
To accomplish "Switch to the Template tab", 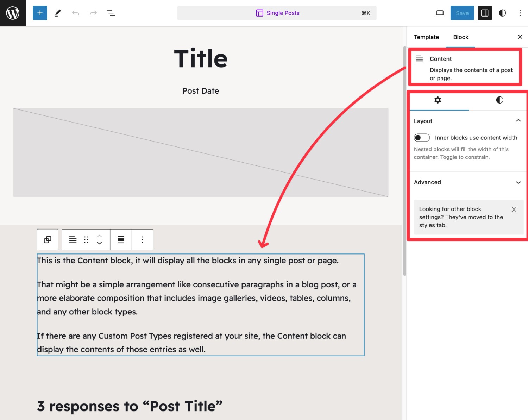I will coord(426,37).
